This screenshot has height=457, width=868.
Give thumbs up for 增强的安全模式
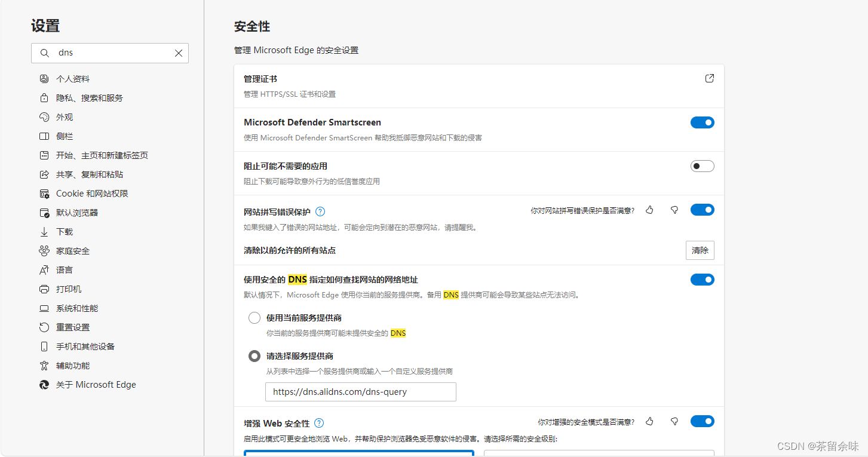[650, 421]
